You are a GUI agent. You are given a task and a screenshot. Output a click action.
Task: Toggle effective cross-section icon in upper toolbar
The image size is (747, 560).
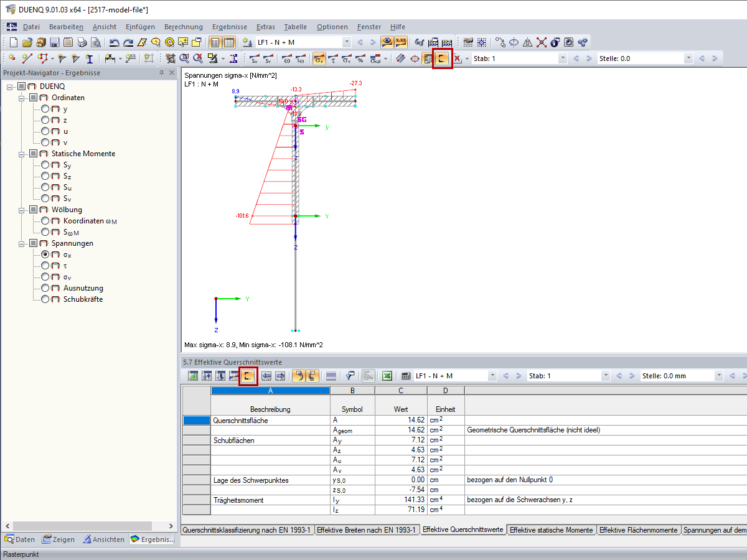[x=442, y=58]
